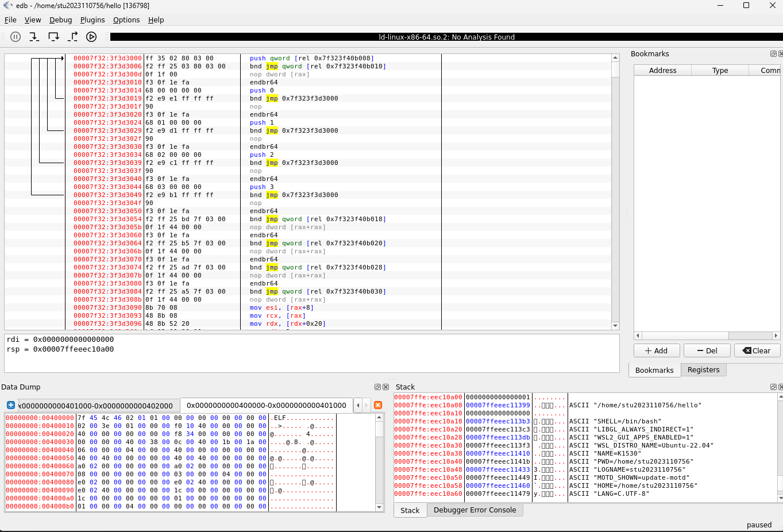Select stack entry "WSL_DISTRO_NAME=Ubuntu-22.04"
This screenshot has height=532, width=783.
pyautogui.click(x=585, y=445)
